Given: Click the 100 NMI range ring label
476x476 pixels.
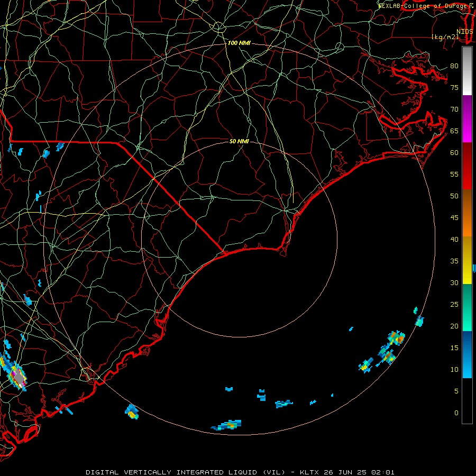Looking at the screenshot, I should (x=239, y=43).
